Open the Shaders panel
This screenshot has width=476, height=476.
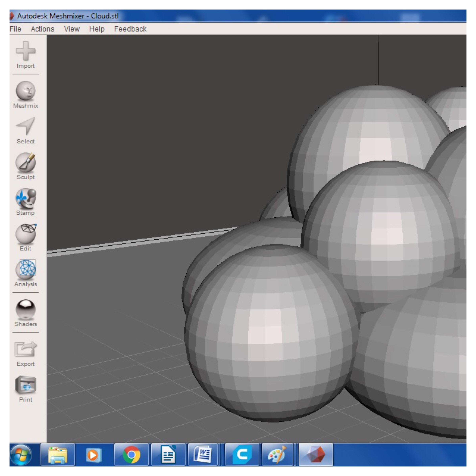26,309
